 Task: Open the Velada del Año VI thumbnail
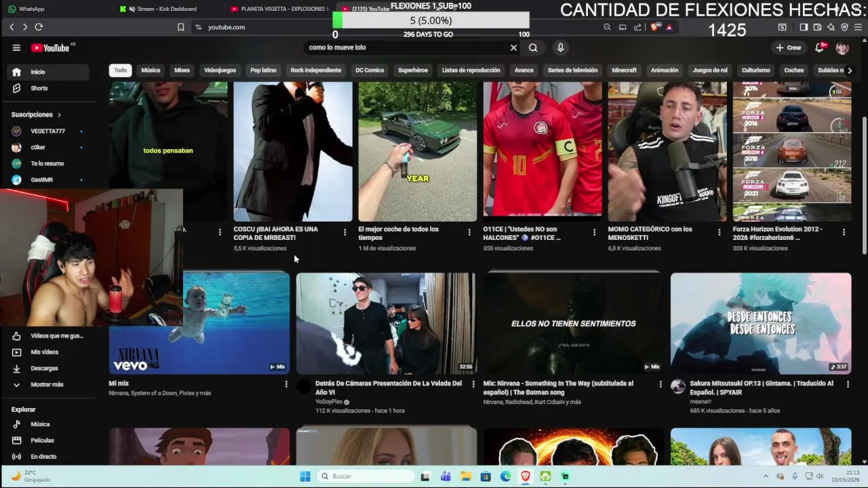(386, 323)
